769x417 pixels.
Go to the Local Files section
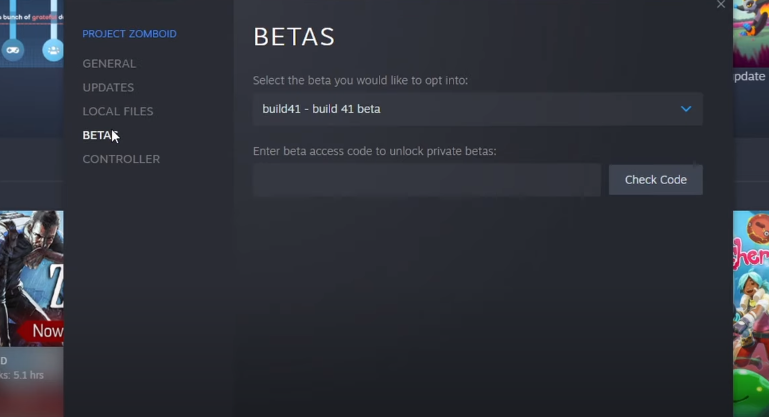click(x=118, y=111)
